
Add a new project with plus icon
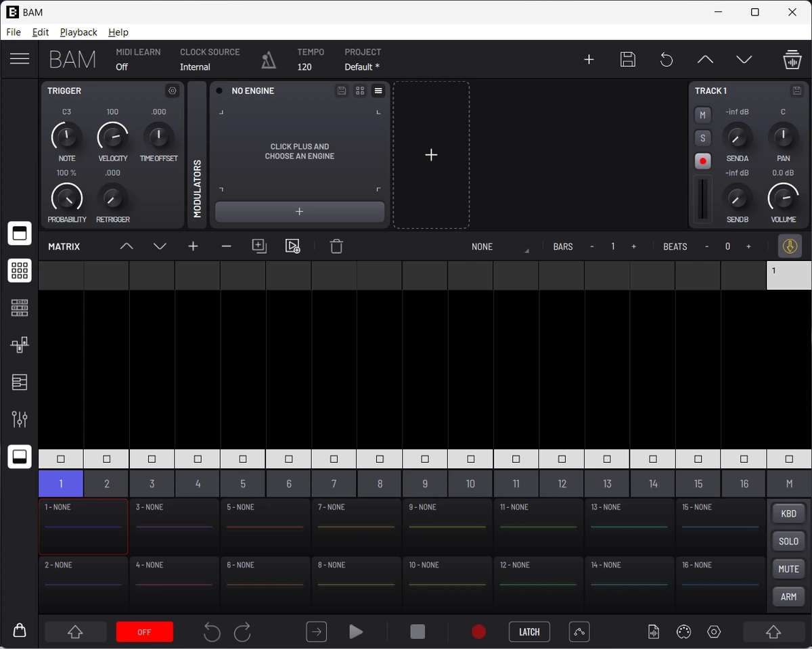pos(589,60)
